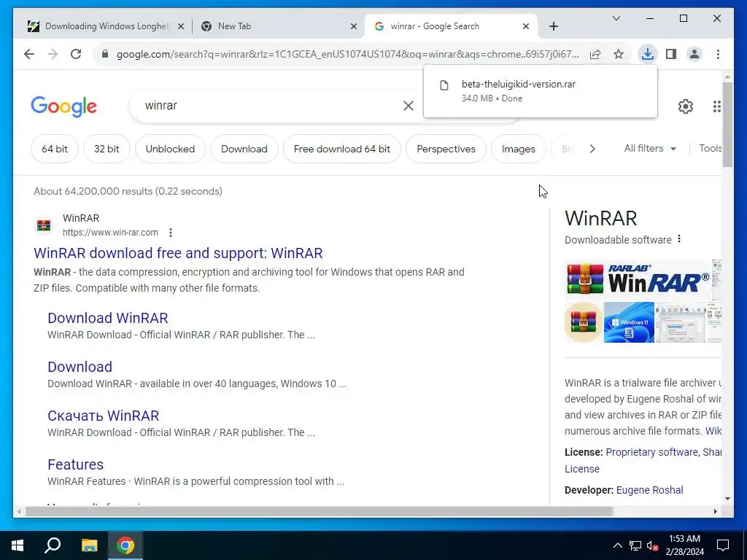Open the notifications action center
The height and width of the screenshot is (560, 747).
[723, 545]
